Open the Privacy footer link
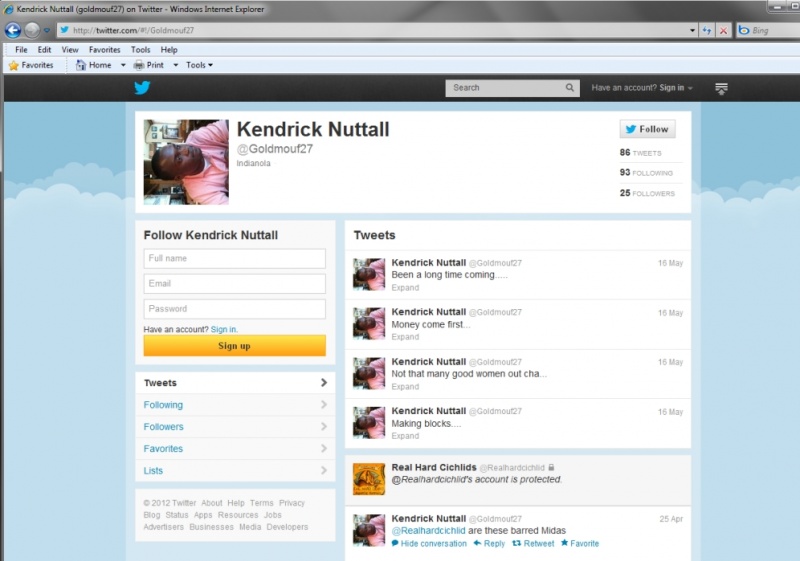The height and width of the screenshot is (561, 800). tap(292, 503)
